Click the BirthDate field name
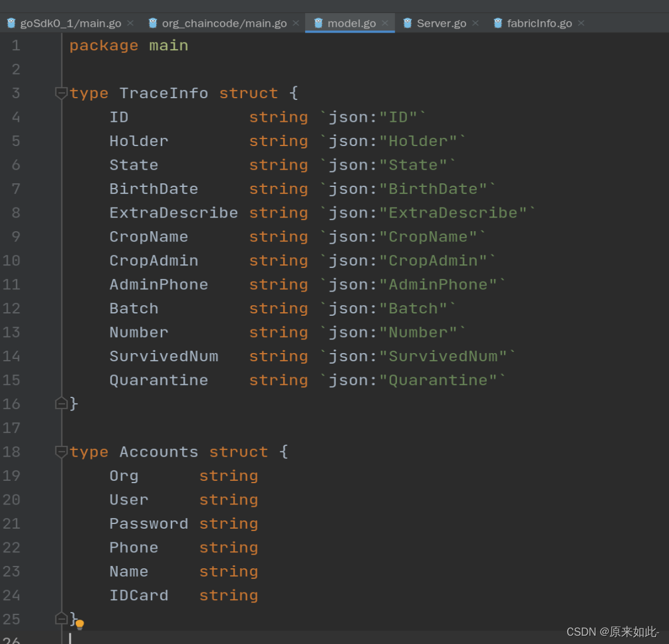This screenshot has height=644, width=669. pos(154,189)
